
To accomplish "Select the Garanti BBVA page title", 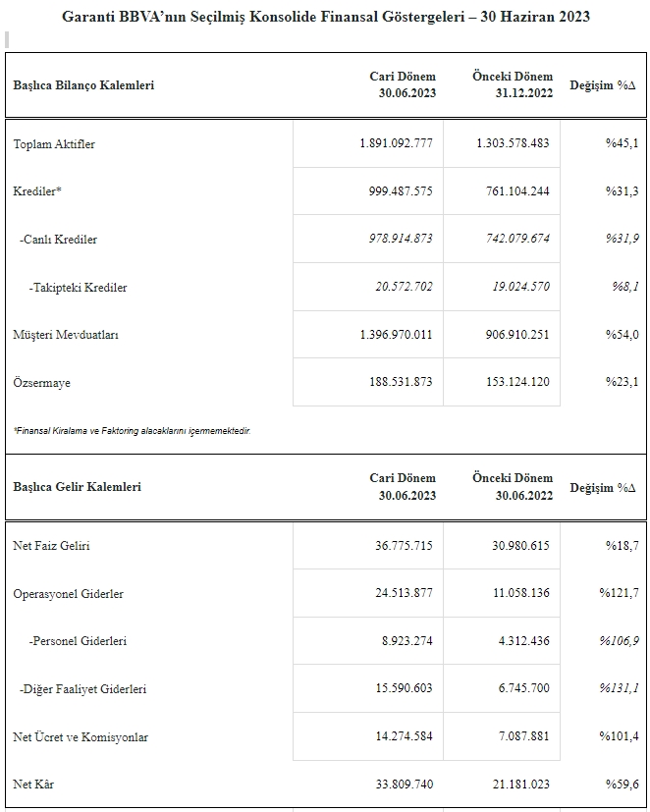I will pos(326,17).
